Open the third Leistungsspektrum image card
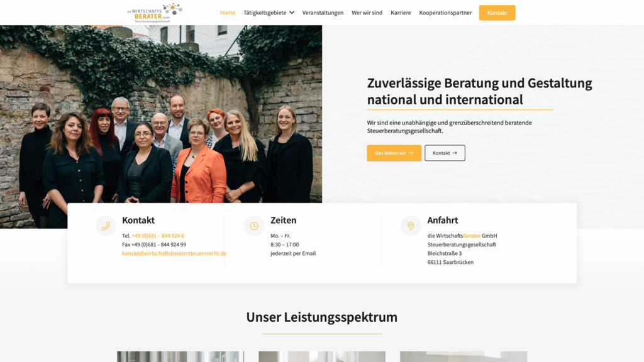 pyautogui.click(x=464, y=356)
